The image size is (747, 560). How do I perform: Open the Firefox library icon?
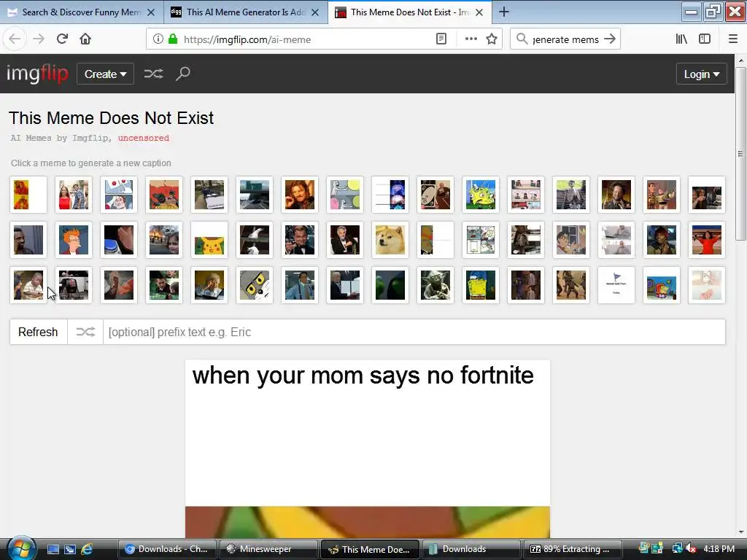(681, 39)
